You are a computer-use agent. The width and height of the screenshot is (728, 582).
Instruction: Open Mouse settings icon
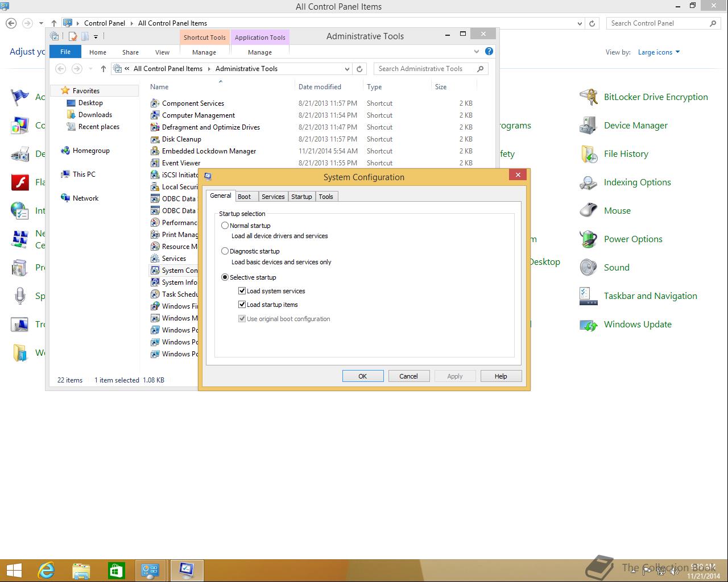[x=588, y=211]
